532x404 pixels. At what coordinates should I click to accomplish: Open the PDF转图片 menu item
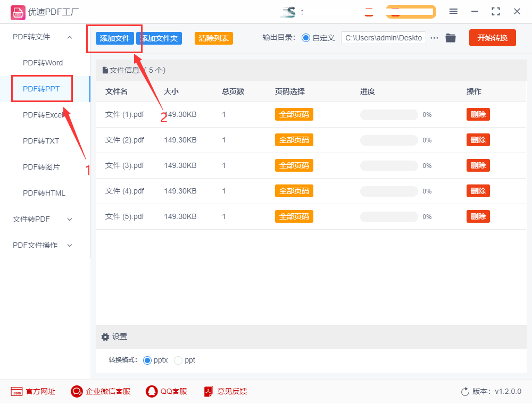41,167
